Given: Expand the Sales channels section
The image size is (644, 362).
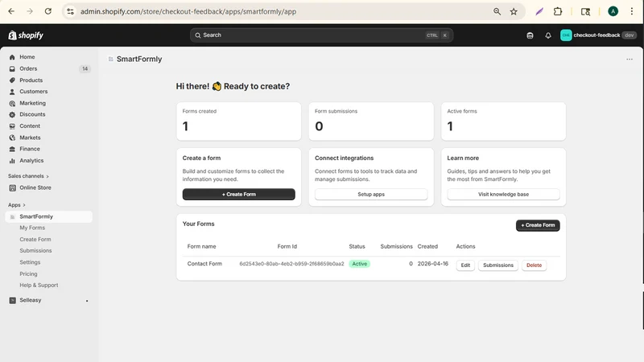Looking at the screenshot, I should [x=28, y=176].
